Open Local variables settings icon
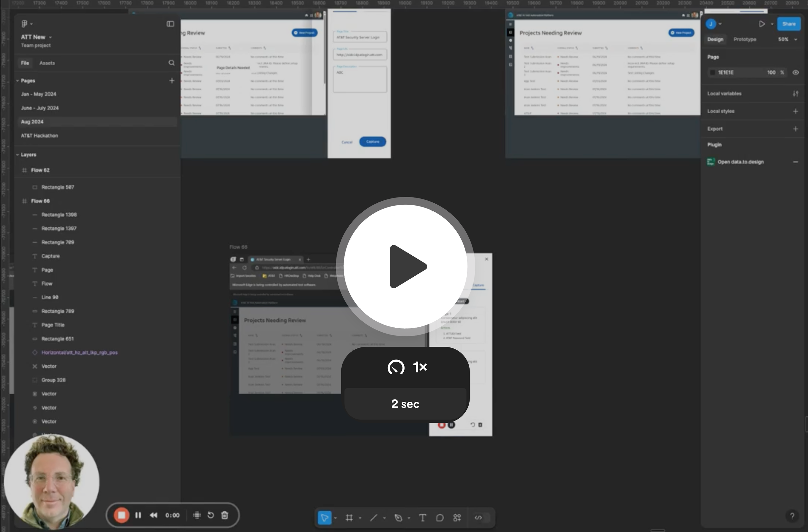The image size is (808, 532). pos(795,93)
